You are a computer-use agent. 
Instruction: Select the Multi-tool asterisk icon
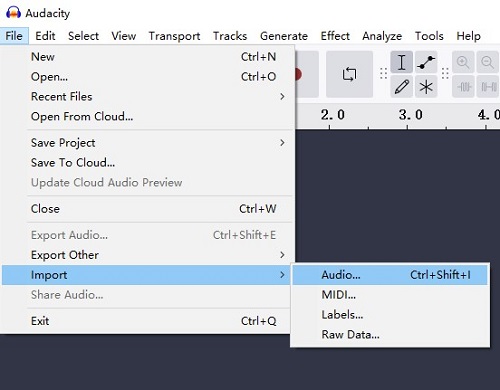426,86
